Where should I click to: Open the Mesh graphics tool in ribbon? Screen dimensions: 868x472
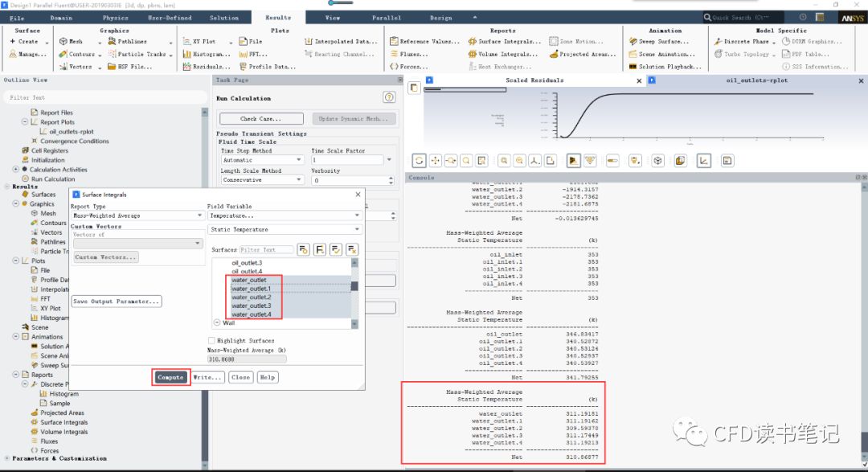(71, 42)
